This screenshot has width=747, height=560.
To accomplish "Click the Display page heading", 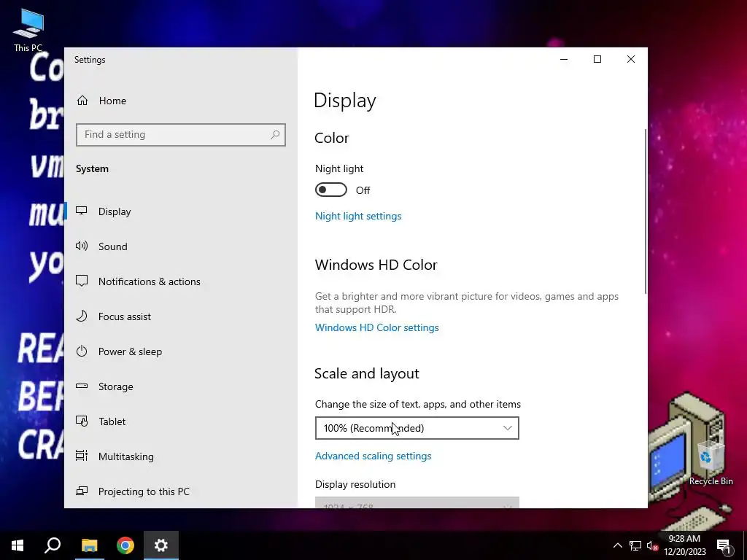I will [345, 101].
